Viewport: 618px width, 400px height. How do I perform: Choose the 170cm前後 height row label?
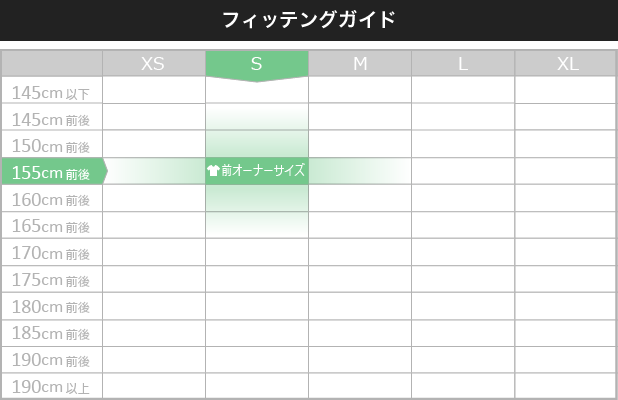point(52,252)
